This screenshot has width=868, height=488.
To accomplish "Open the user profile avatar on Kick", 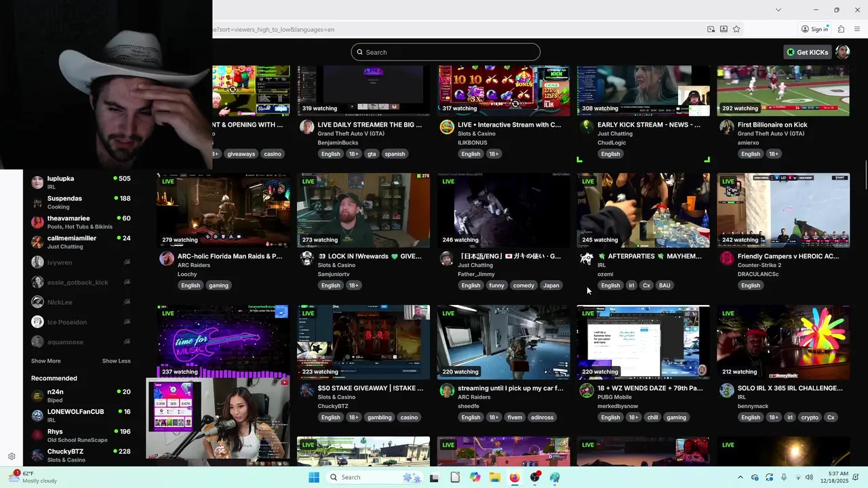I will pyautogui.click(x=843, y=52).
